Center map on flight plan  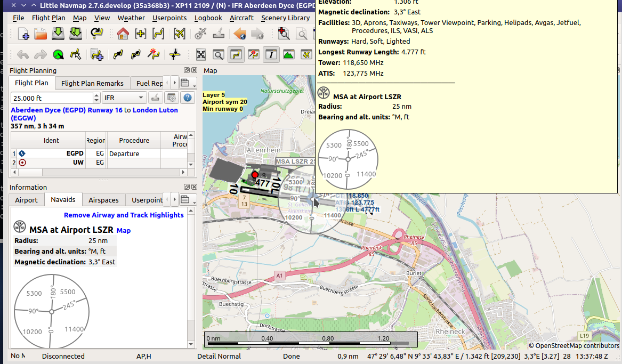click(158, 34)
